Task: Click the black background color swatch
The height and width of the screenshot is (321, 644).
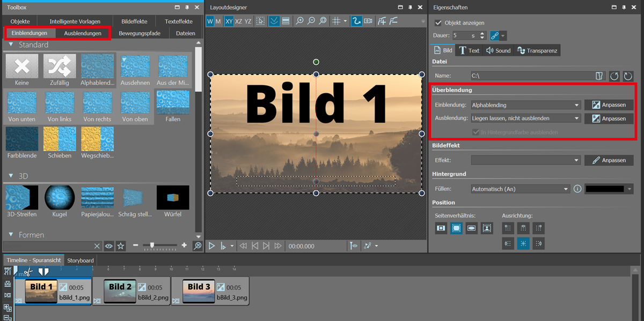Action: pyautogui.click(x=604, y=189)
